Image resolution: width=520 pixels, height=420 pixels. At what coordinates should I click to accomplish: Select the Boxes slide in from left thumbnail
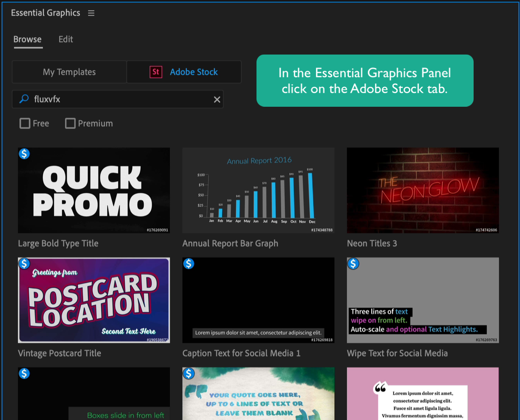pyautogui.click(x=94, y=394)
